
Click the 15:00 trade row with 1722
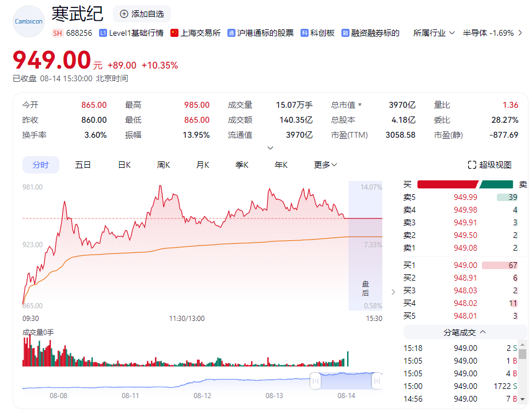tap(460, 386)
